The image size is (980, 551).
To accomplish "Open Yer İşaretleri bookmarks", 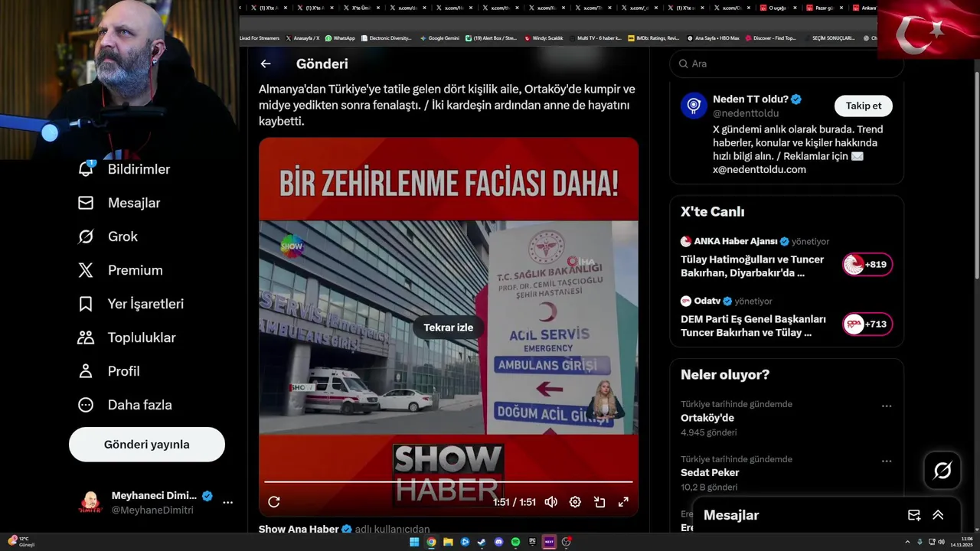I will point(130,304).
